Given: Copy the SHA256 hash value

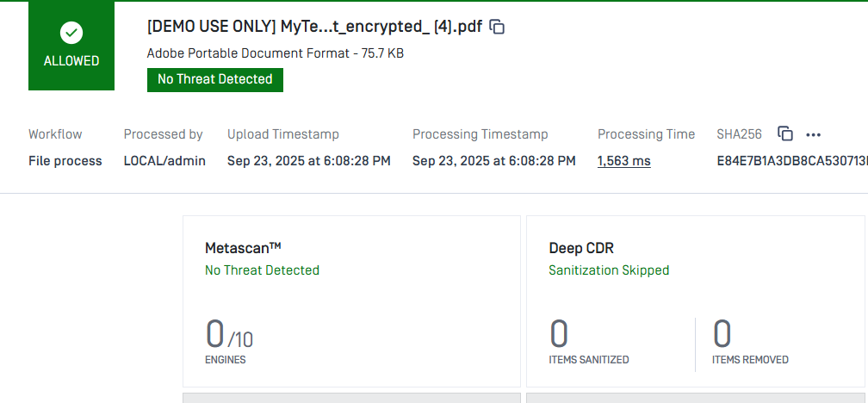Looking at the screenshot, I should (785, 134).
